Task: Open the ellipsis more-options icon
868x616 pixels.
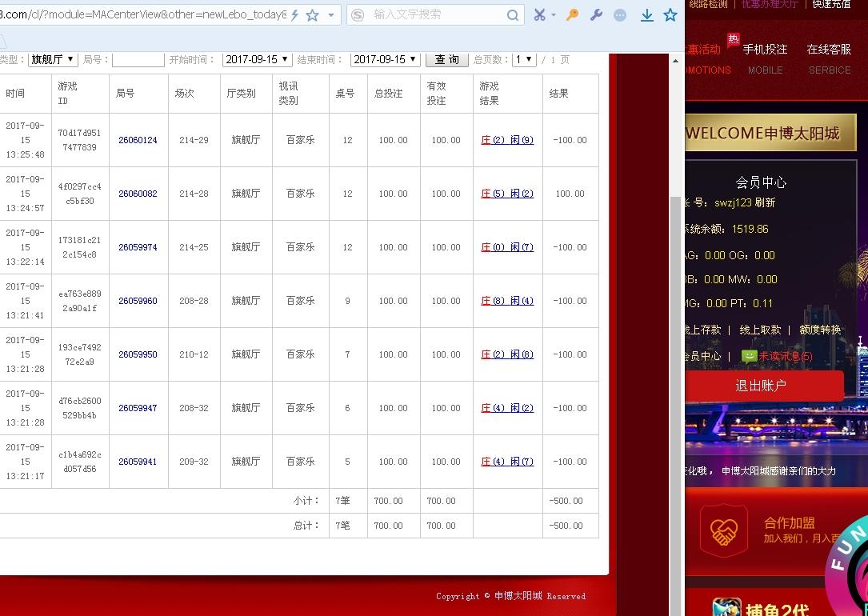Action: point(619,15)
